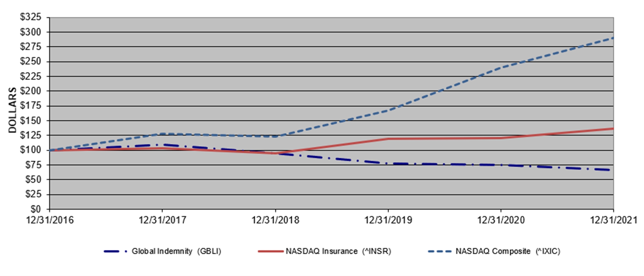
Task: Click NASDAQ Insurance line endpoint at 12/31/2021
Action: (x=613, y=129)
